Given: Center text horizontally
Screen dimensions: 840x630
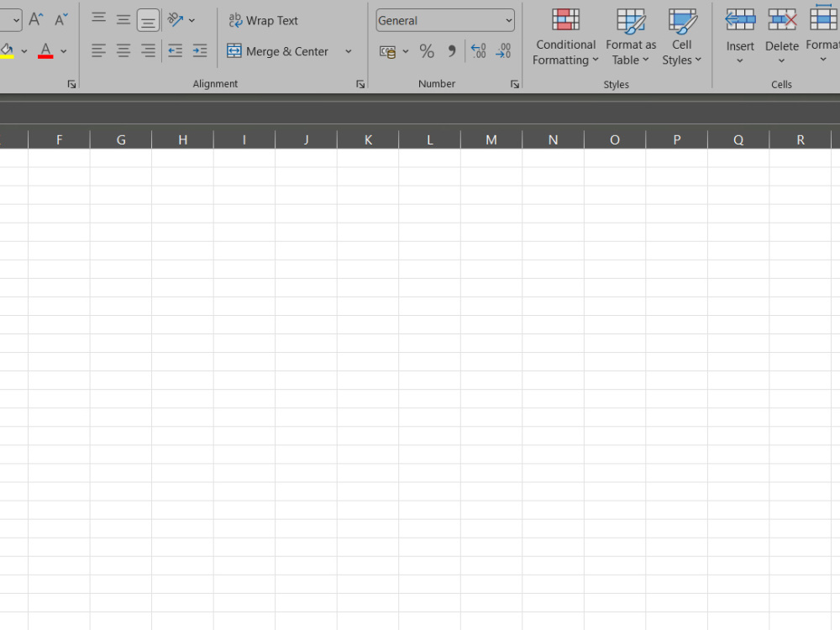Looking at the screenshot, I should click(x=123, y=51).
